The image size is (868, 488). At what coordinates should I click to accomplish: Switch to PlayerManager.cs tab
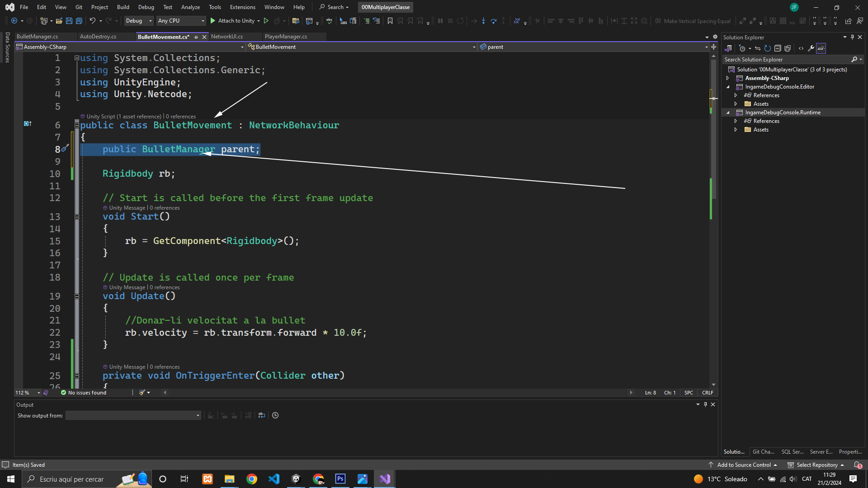tap(286, 37)
